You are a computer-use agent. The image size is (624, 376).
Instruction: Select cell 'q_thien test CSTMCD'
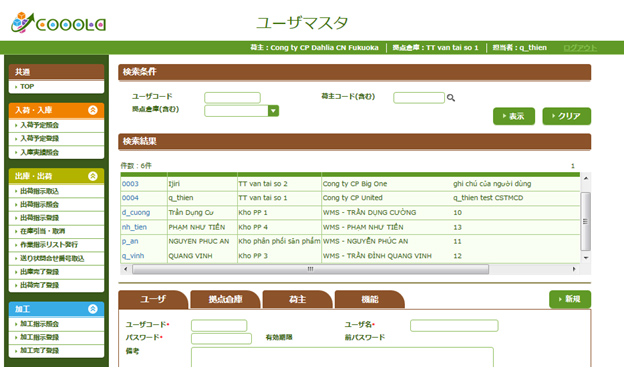[x=488, y=198]
